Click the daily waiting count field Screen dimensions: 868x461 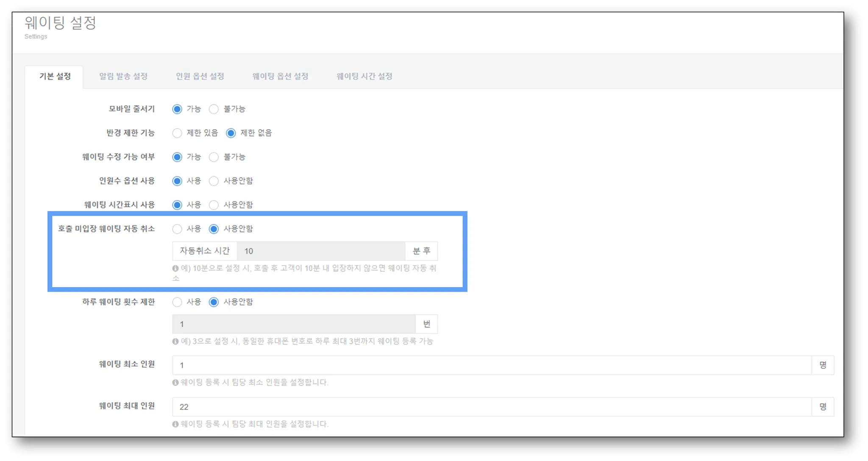tap(293, 325)
